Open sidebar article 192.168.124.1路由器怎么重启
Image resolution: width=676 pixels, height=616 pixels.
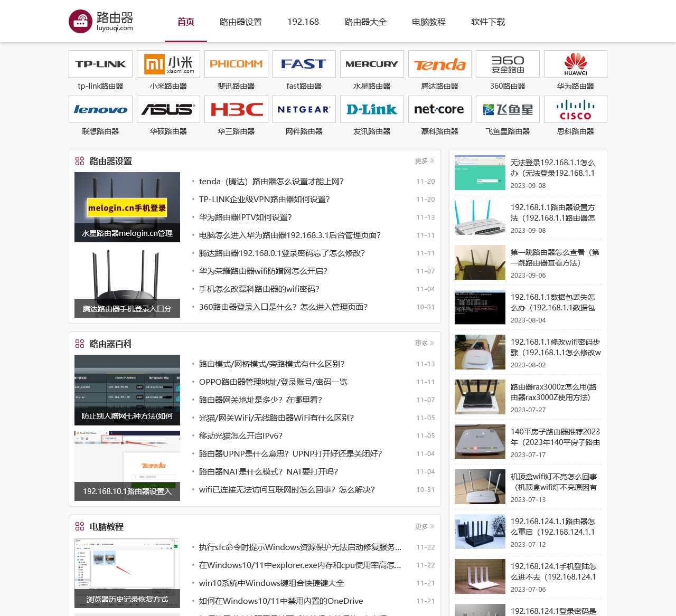552,527
